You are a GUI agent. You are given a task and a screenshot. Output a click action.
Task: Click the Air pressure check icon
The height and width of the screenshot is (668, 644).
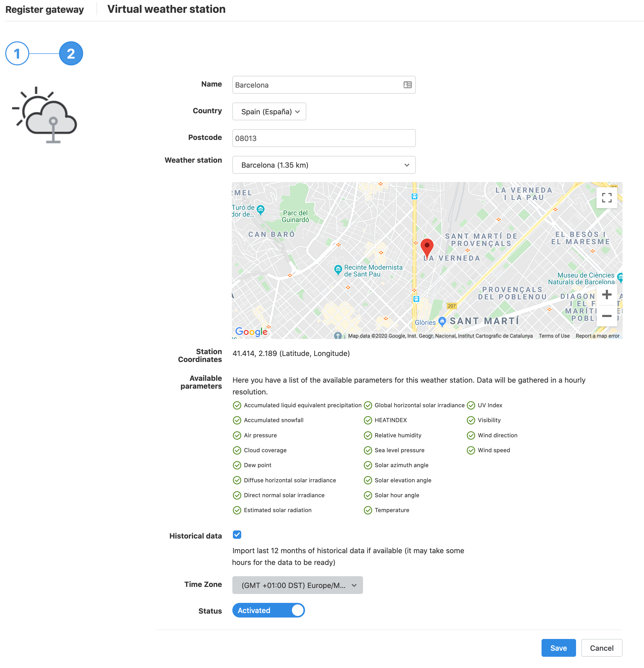point(237,435)
